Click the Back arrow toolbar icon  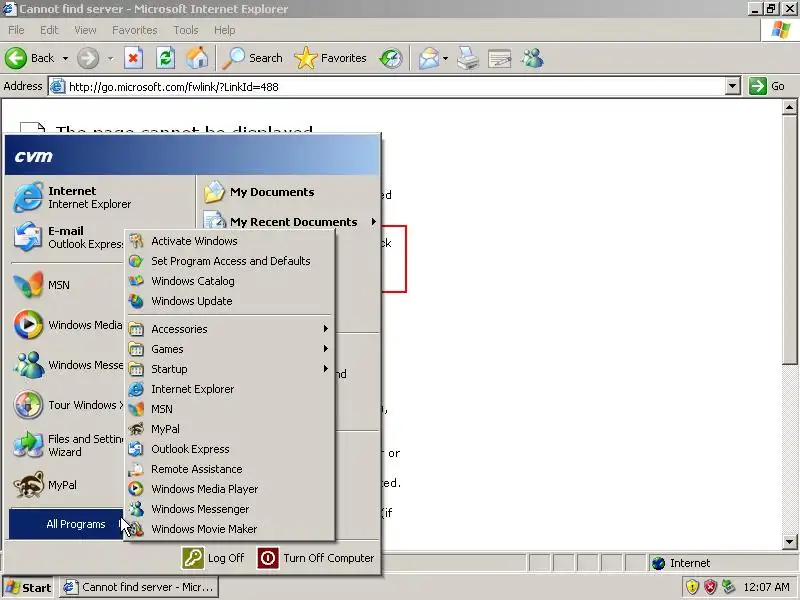(16, 58)
